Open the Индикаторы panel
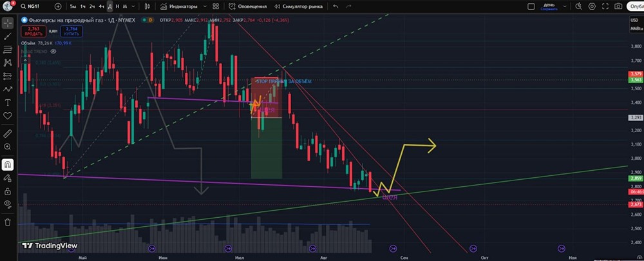 (x=179, y=6)
